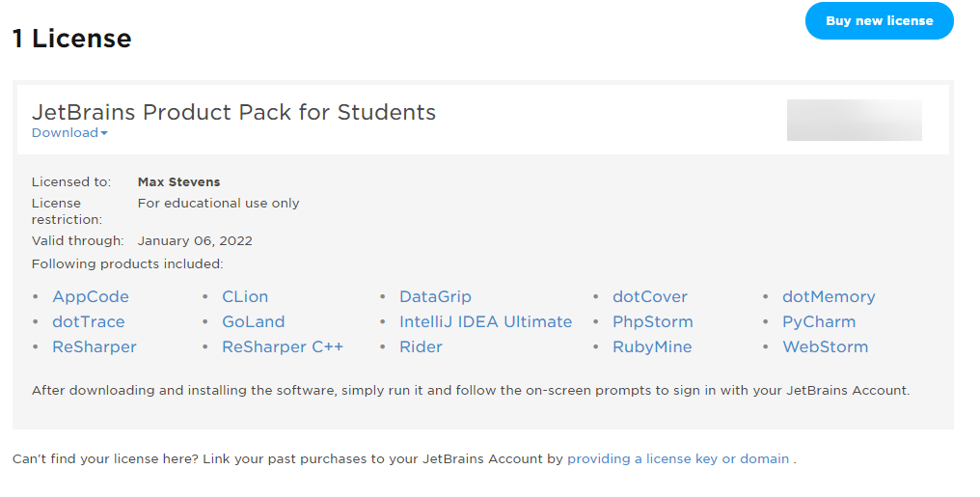Image resolution: width=980 pixels, height=497 pixels.
Task: Click the JetBrains Product Pack for Students title
Action: [233, 112]
